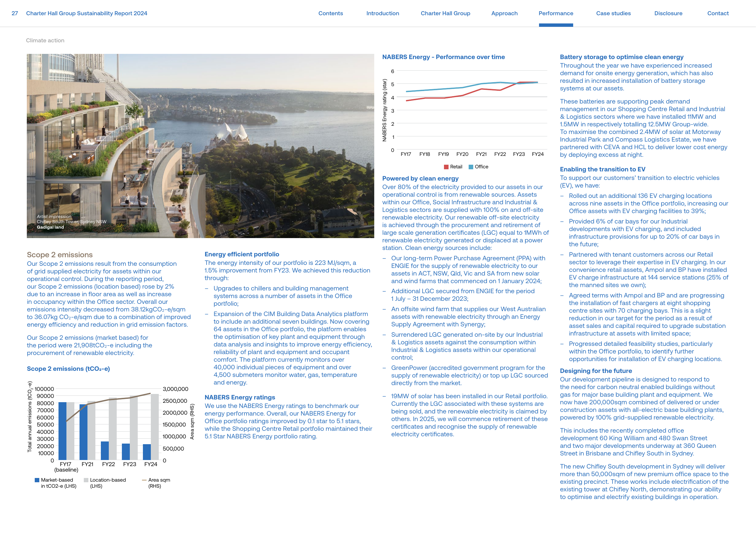Click the 'Area sqm (RHS)' vertical axis label
The height and width of the screenshot is (534, 756).
coord(192,422)
